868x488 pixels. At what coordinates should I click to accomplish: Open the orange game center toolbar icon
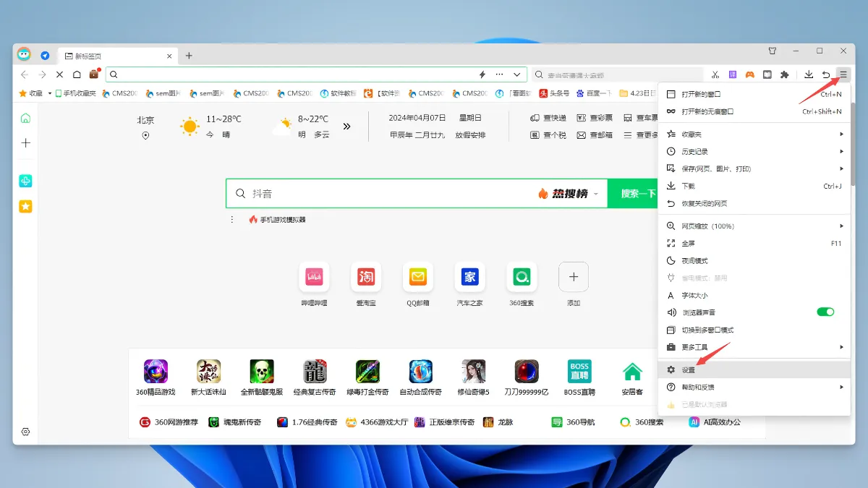click(749, 74)
